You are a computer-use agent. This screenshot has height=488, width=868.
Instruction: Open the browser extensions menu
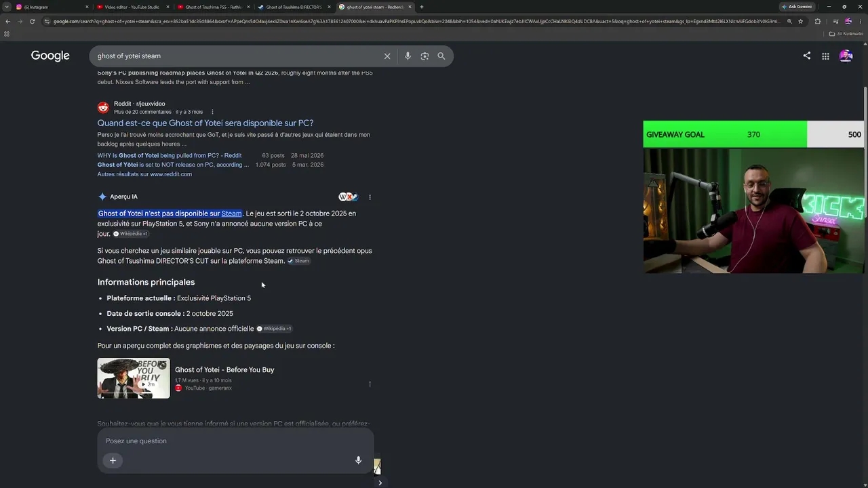point(817,21)
